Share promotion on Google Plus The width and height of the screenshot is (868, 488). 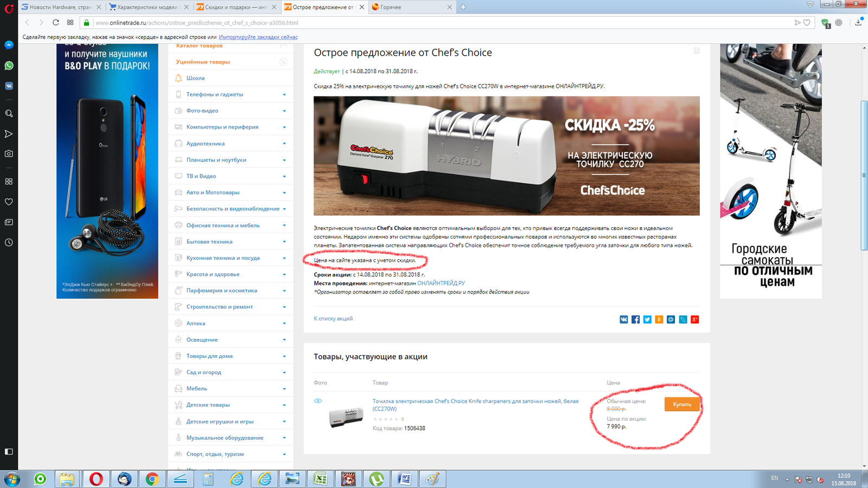point(695,319)
